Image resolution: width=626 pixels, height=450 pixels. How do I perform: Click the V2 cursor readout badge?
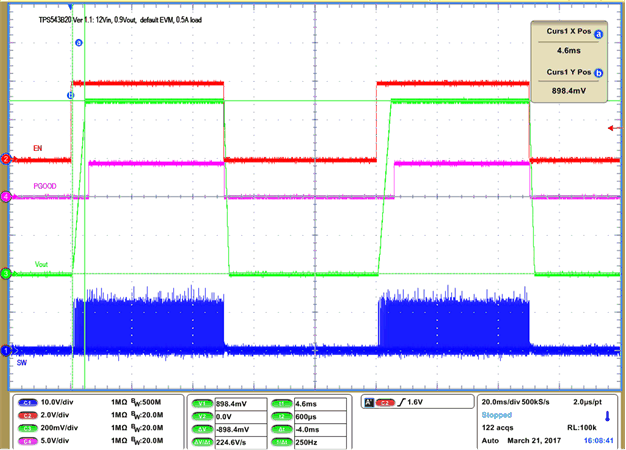coord(202,416)
